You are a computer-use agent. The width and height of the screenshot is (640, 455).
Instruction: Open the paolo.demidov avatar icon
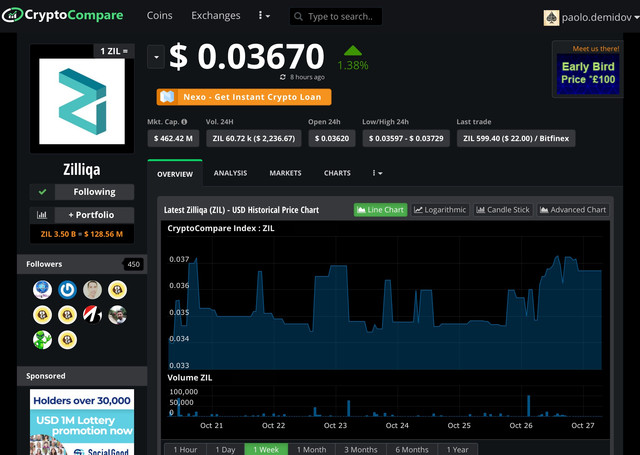(551, 18)
